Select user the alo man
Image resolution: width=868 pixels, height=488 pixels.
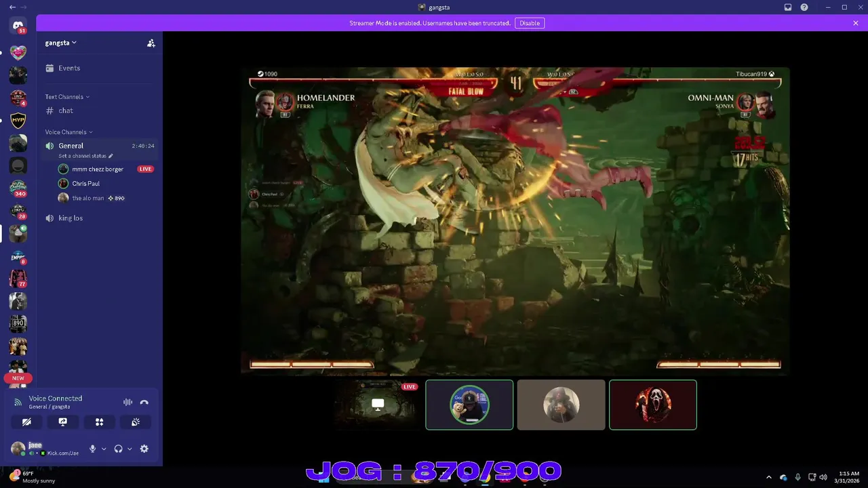click(88, 198)
